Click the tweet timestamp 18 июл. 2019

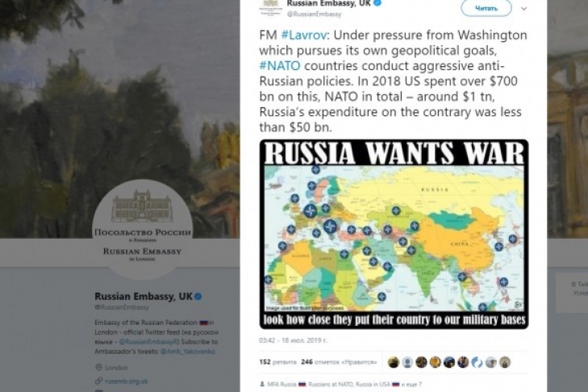[293, 340]
